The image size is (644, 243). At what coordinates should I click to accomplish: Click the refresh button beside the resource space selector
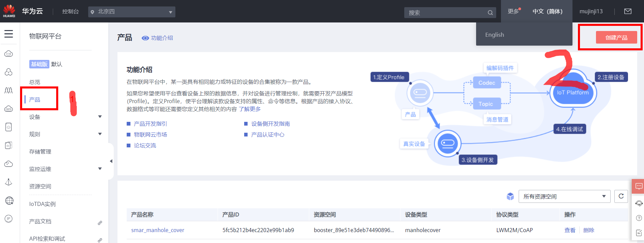click(621, 196)
